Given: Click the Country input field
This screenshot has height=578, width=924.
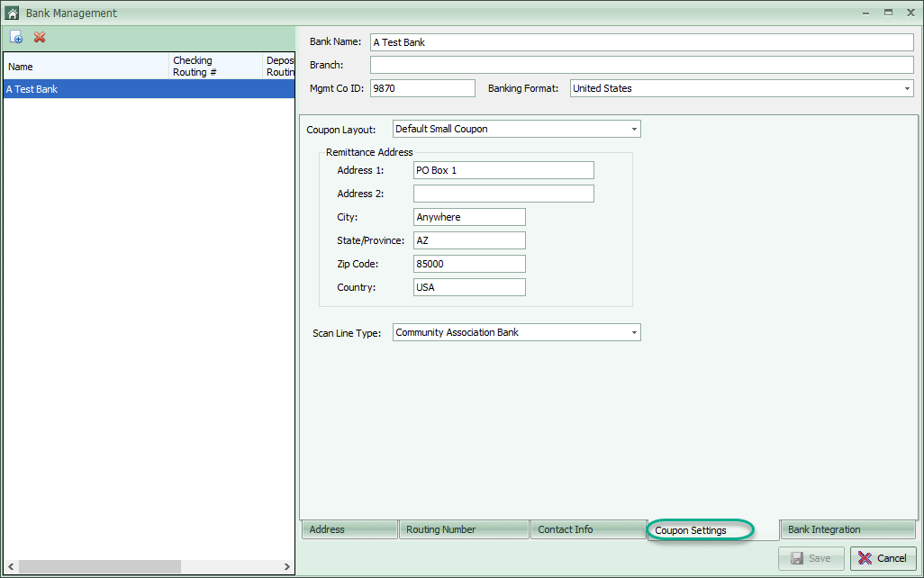Looking at the screenshot, I should coord(469,287).
